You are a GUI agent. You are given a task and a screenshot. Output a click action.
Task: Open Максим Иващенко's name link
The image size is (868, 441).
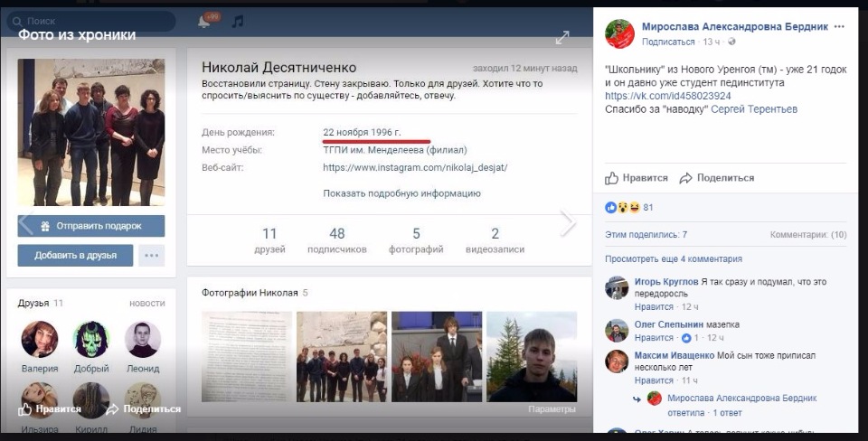(675, 355)
